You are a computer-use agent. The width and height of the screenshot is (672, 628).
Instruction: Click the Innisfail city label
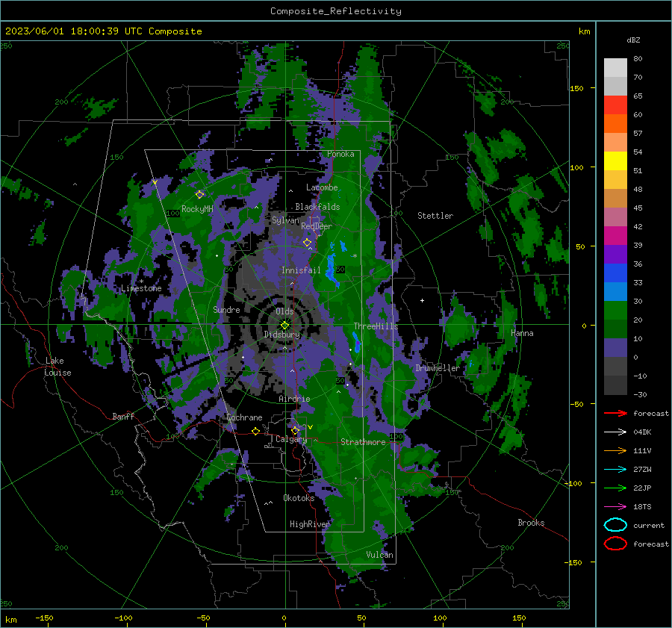coord(301,270)
